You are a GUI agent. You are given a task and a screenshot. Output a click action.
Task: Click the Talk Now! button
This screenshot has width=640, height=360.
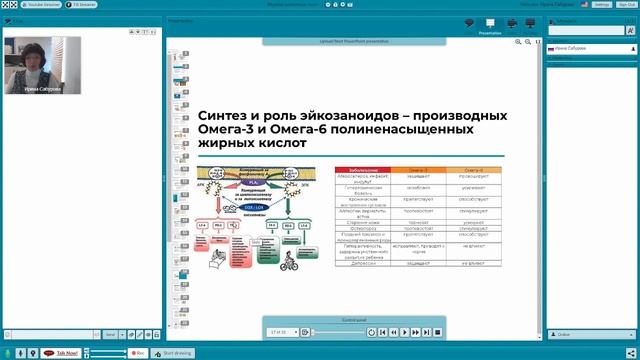(60, 353)
